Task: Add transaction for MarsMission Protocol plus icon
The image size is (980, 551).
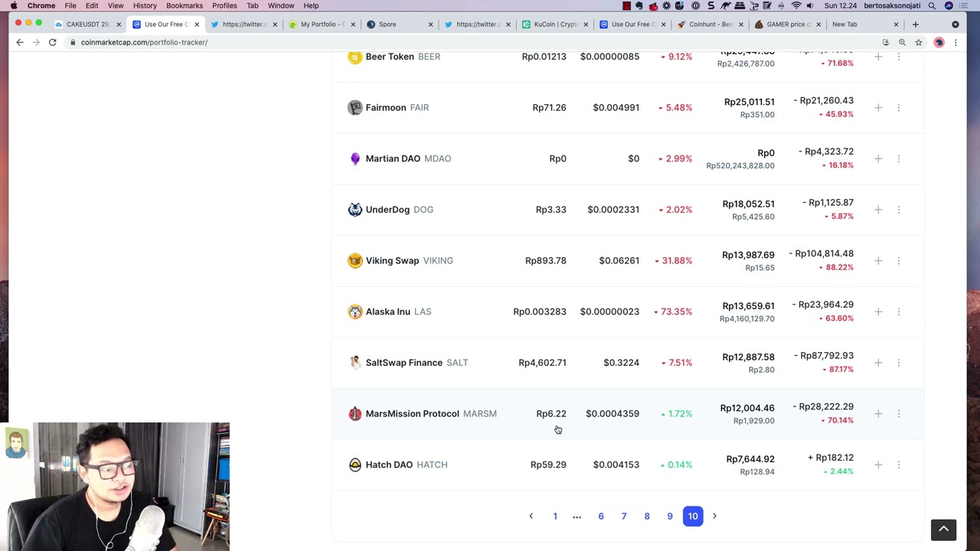Action: click(x=878, y=414)
